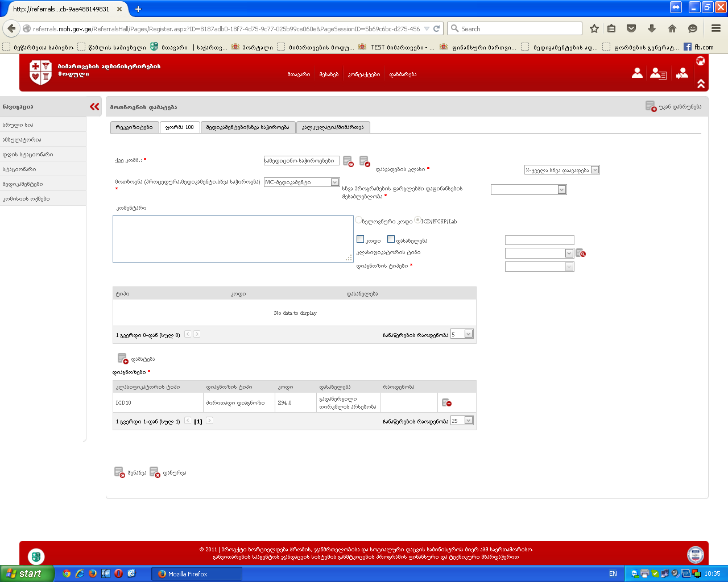728x582 pixels.
Task: Click the დამატება add icon below the code table
Action: coord(122,359)
